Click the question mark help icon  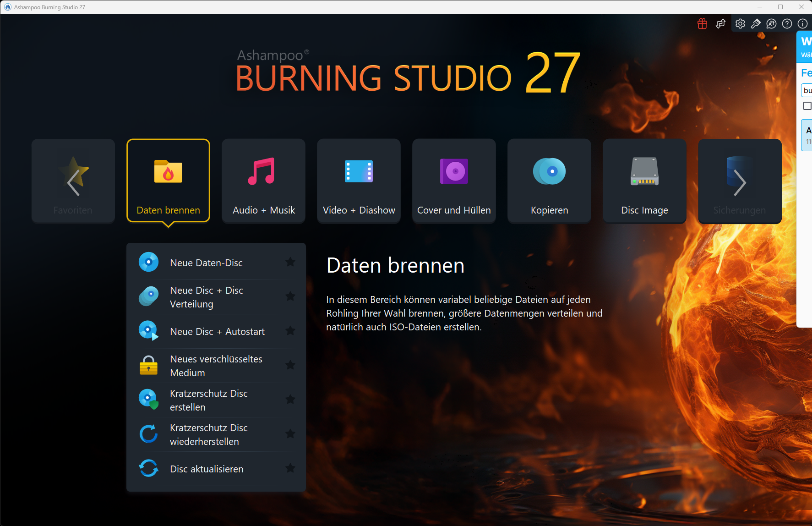(787, 24)
